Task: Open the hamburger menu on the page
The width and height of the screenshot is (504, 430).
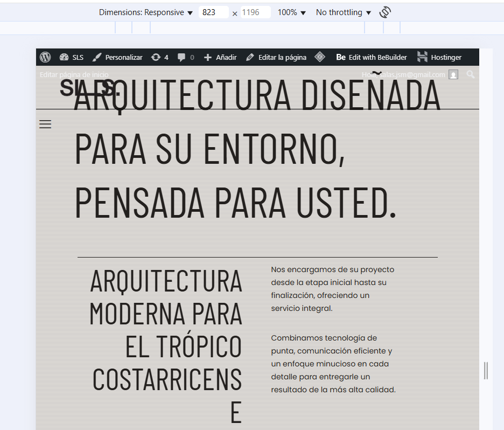Action: 45,124
